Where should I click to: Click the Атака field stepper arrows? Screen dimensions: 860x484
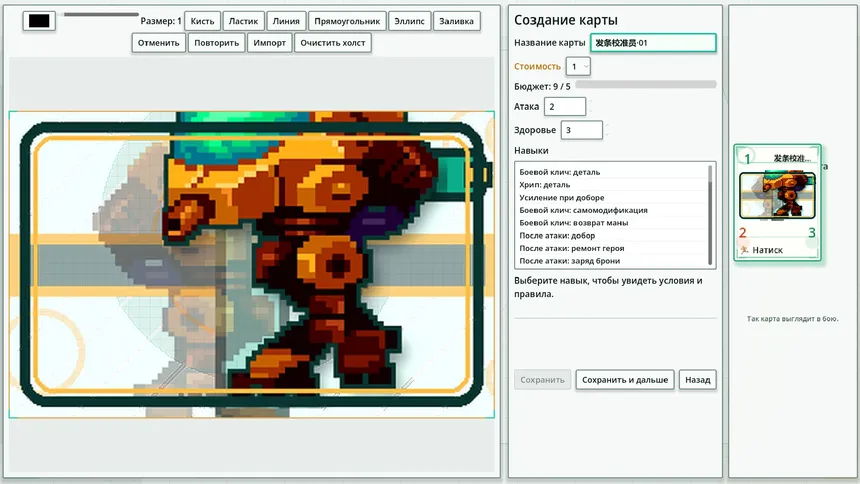click(591, 106)
